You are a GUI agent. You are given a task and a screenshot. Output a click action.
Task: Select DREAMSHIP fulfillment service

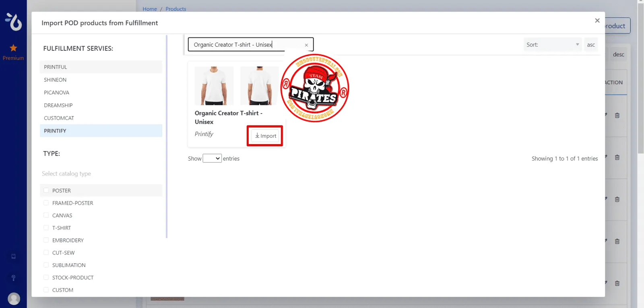101,105
